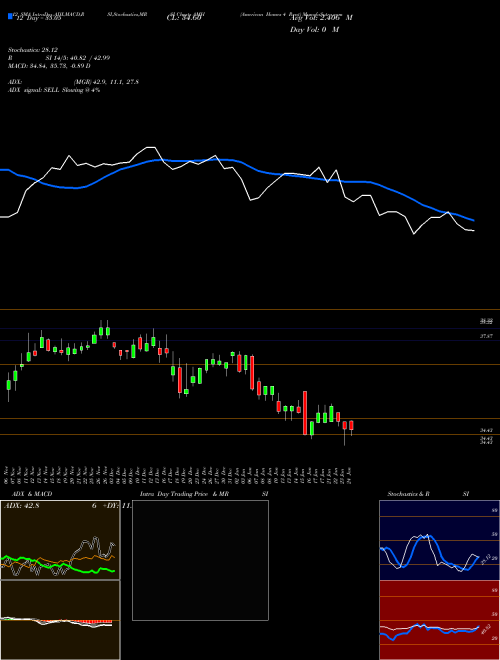Select the 'ADX signal: SELL Slowing @ 4%' line
Viewport: 500px width, 660px height.
point(54,90)
